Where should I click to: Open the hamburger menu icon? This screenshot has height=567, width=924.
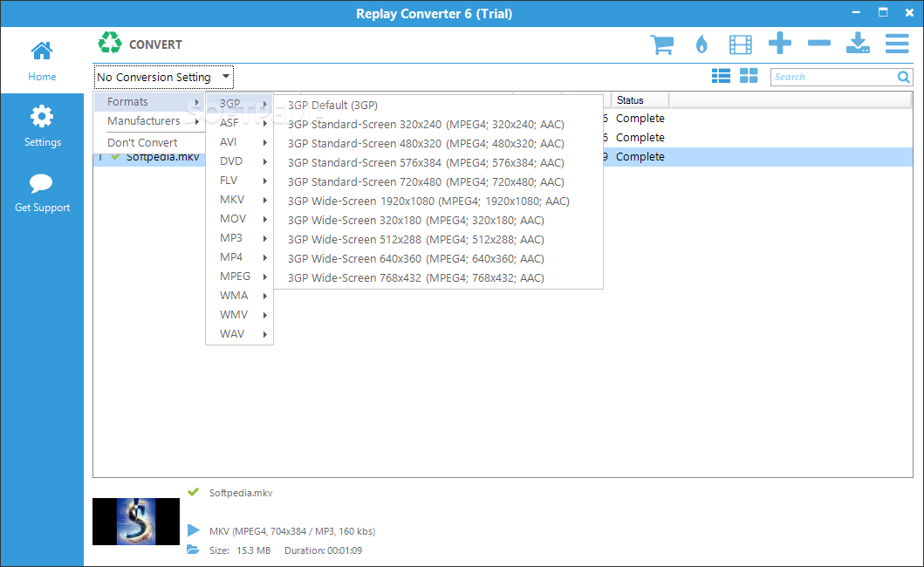point(897,44)
